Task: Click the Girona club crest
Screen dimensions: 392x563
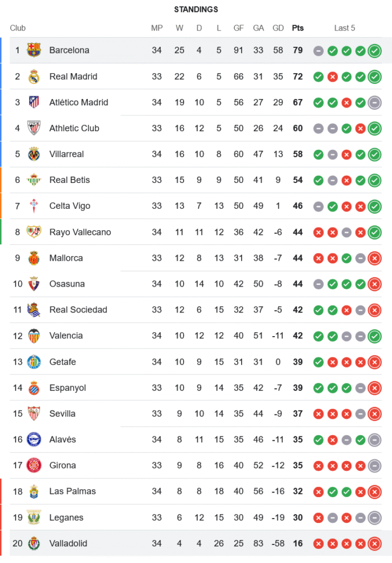Action: [x=34, y=466]
